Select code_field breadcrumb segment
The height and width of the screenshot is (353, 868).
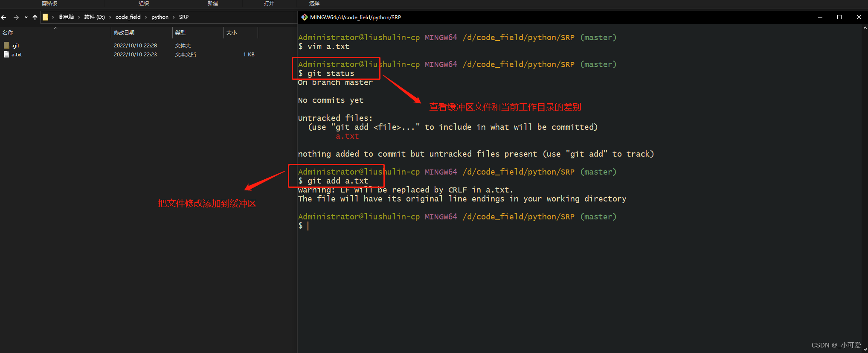coord(128,17)
